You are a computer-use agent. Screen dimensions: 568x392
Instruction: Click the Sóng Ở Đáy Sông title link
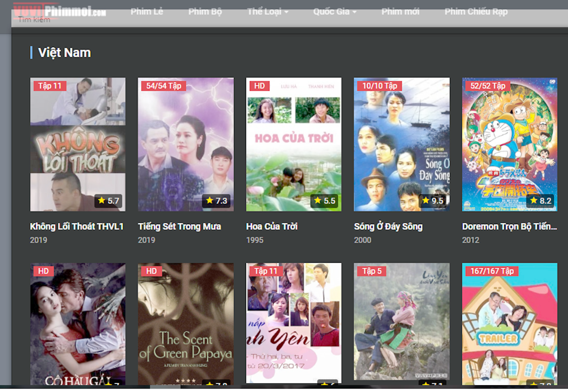pyautogui.click(x=388, y=226)
